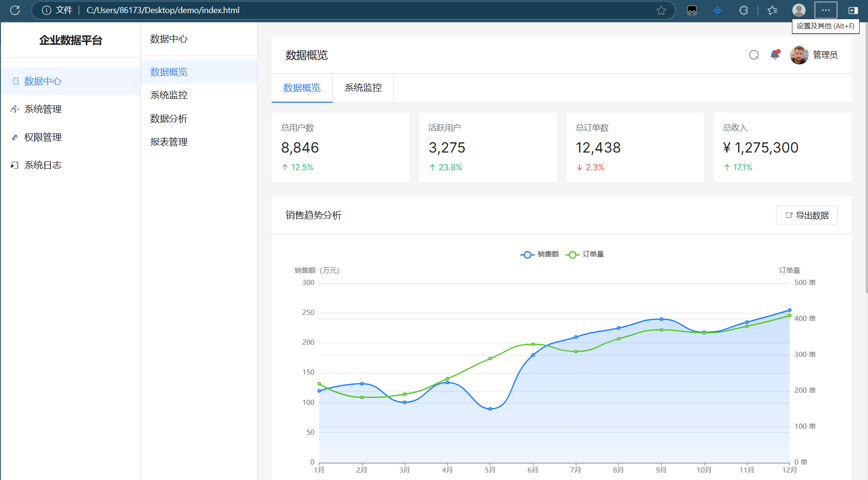Open 系统管理 in left sidebar
Screen dimensions: 868x480
click(43, 109)
